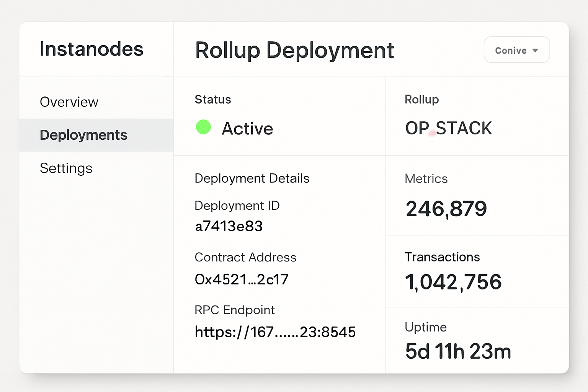Select the Transactions count 1,042,756

tap(453, 281)
